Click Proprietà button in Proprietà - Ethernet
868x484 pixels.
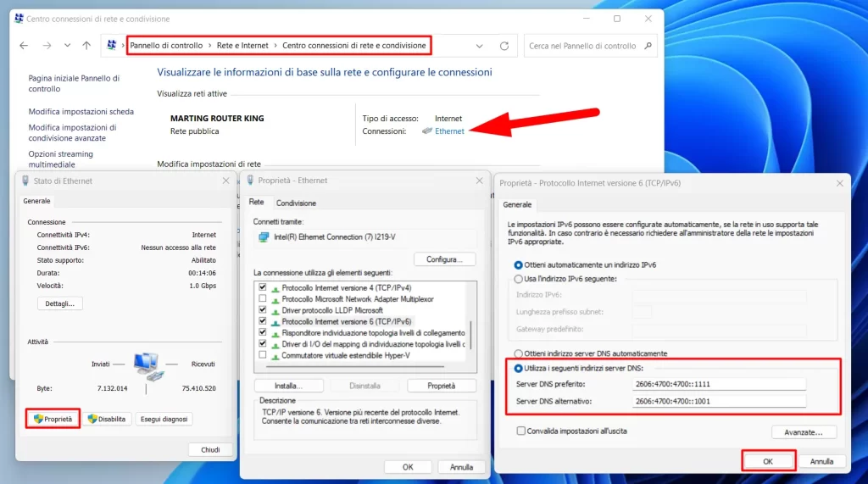point(441,386)
